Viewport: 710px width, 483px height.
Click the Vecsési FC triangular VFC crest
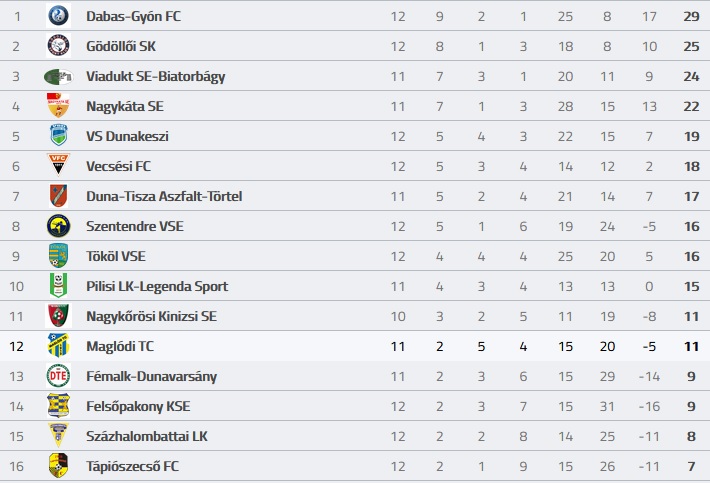(58, 165)
